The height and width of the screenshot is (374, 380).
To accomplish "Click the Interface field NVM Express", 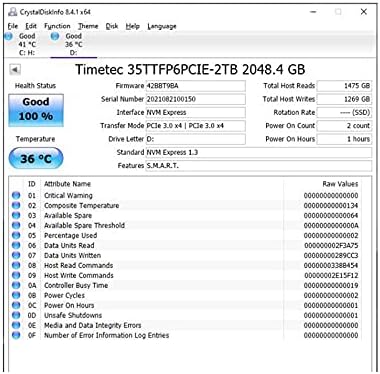I will 195,112.
